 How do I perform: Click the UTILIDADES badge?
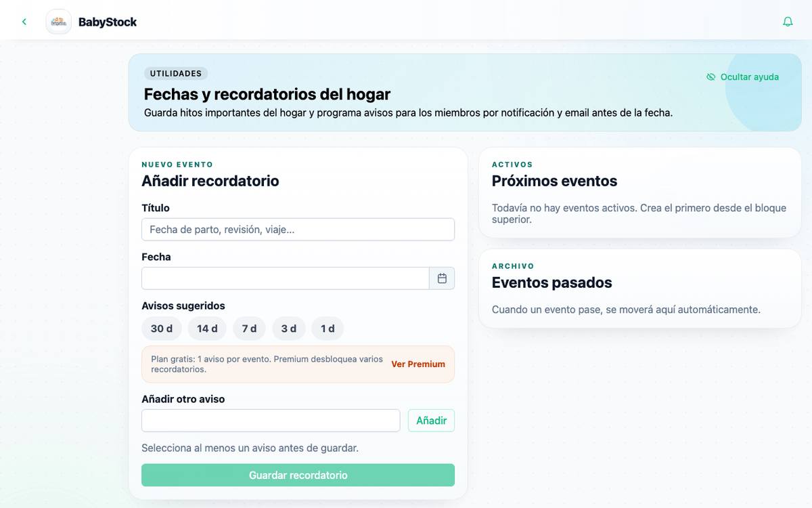click(x=176, y=73)
